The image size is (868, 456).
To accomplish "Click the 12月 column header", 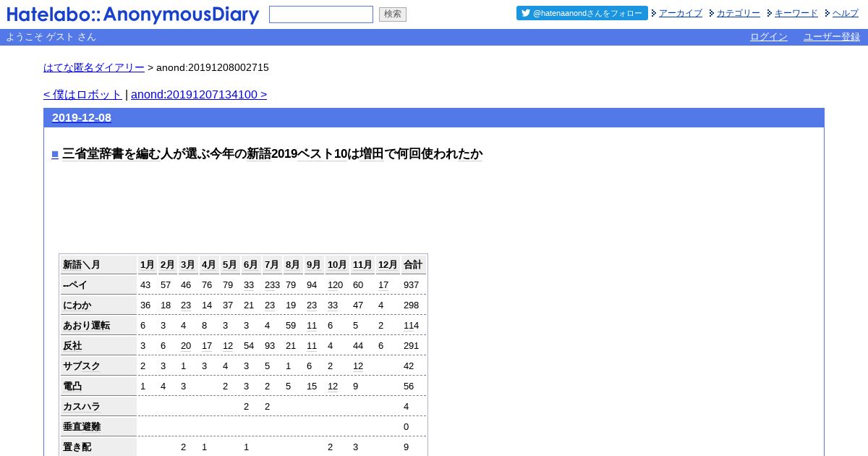I will click(x=388, y=265).
